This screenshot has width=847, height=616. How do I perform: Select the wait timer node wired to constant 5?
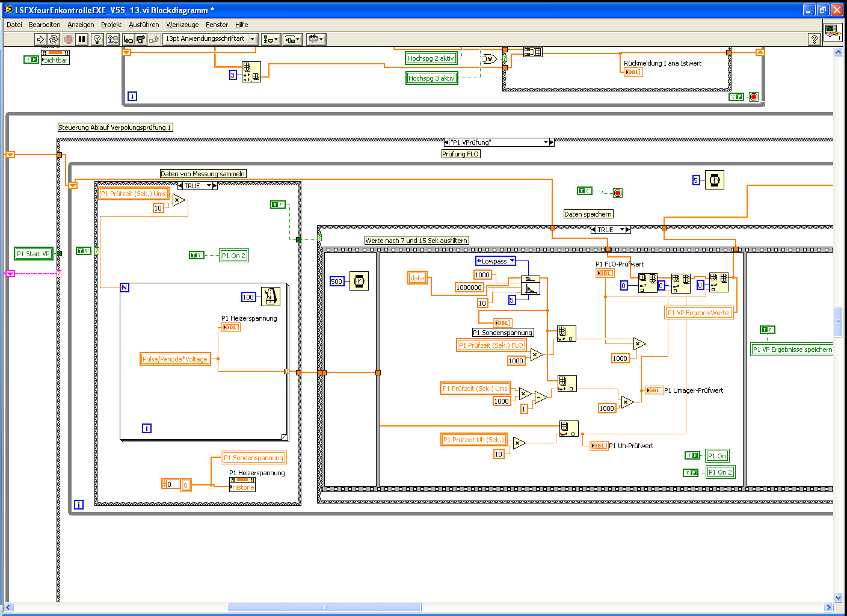(x=714, y=180)
